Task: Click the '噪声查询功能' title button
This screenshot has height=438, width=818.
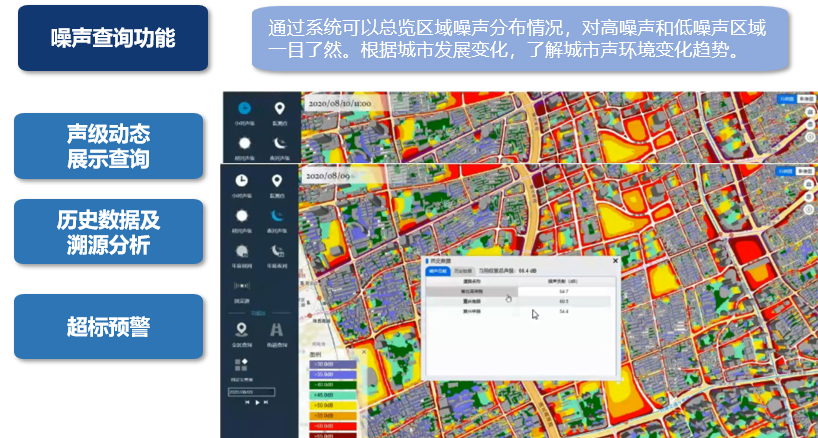Action: 113,38
